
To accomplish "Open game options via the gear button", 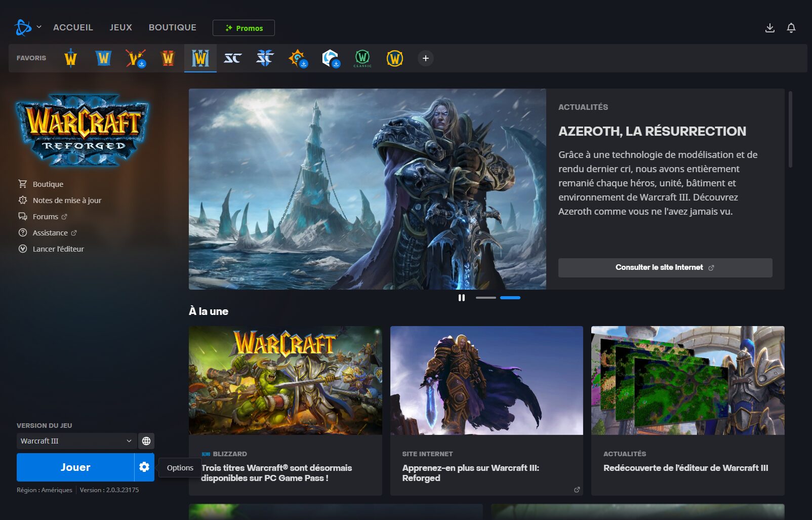I will [x=144, y=467].
